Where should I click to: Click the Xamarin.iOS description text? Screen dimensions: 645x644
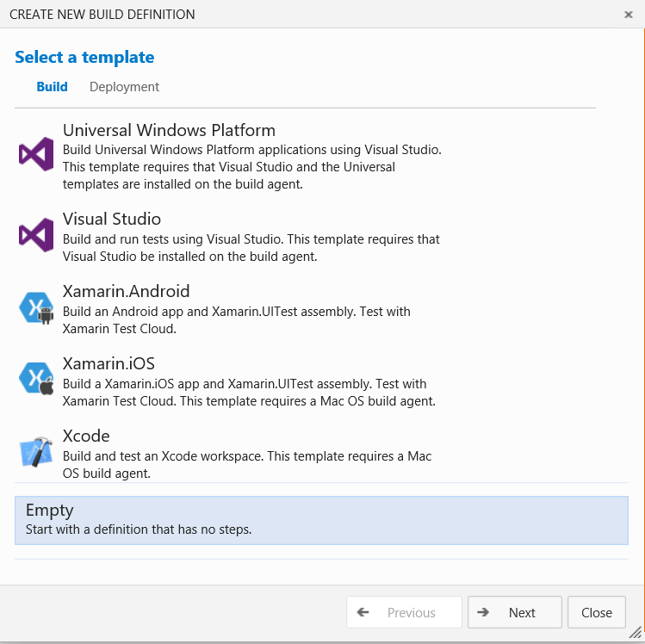click(x=249, y=393)
